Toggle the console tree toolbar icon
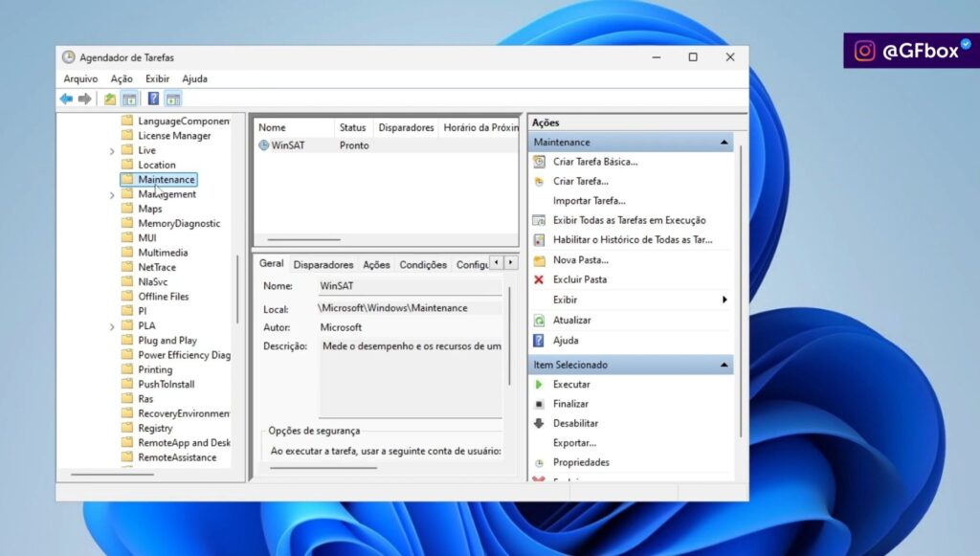Image resolution: width=980 pixels, height=556 pixels. click(129, 99)
